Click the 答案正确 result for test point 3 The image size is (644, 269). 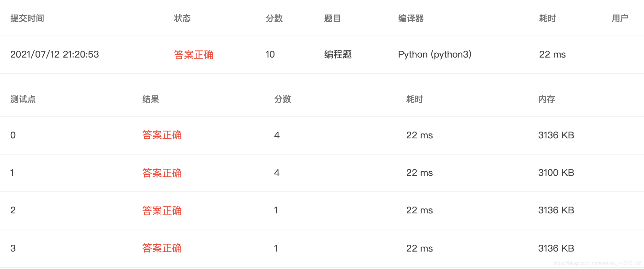[x=162, y=248]
